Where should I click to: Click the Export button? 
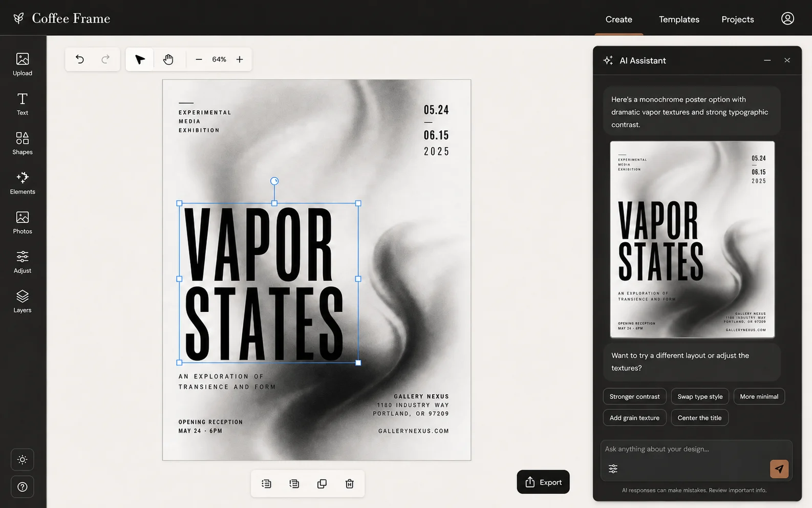point(543,482)
